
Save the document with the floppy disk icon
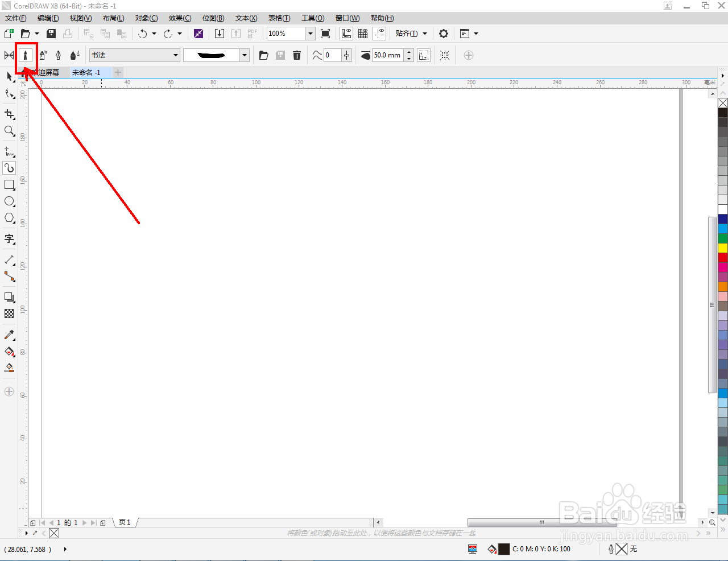51,34
